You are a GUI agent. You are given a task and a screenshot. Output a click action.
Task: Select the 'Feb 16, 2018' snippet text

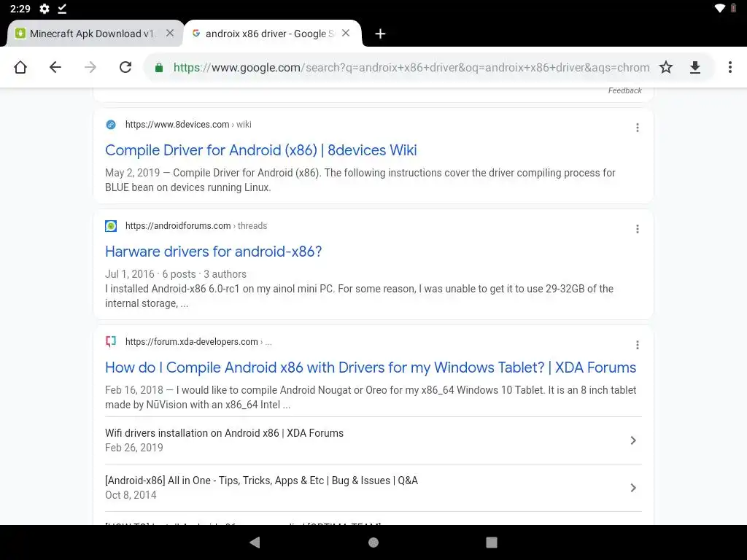(371, 397)
